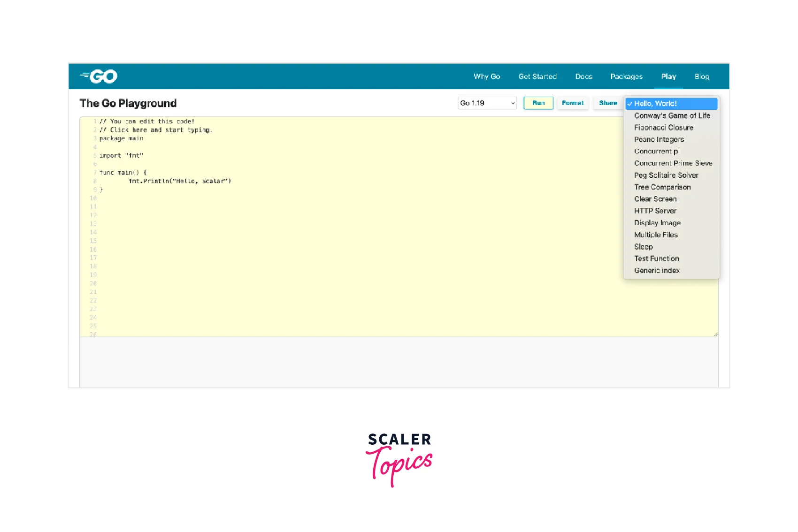Choose Conway's Game of Life example
798x532 pixels.
(x=672, y=115)
